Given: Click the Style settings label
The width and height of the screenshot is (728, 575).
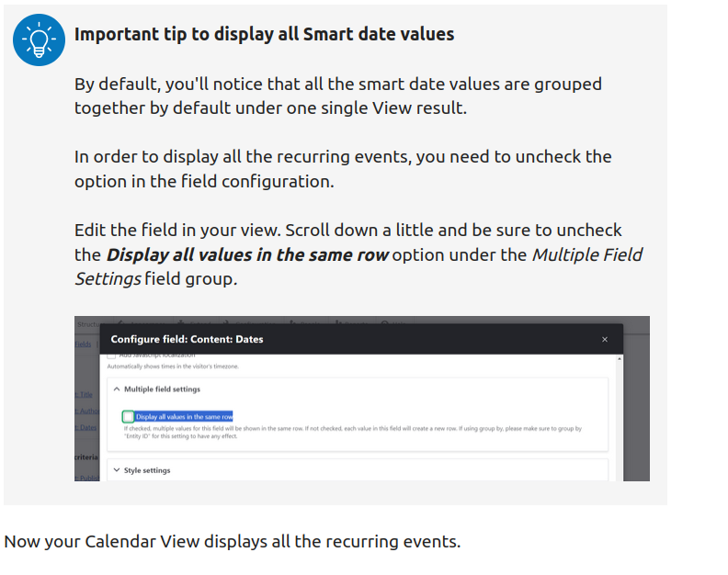Looking at the screenshot, I should click(x=147, y=470).
